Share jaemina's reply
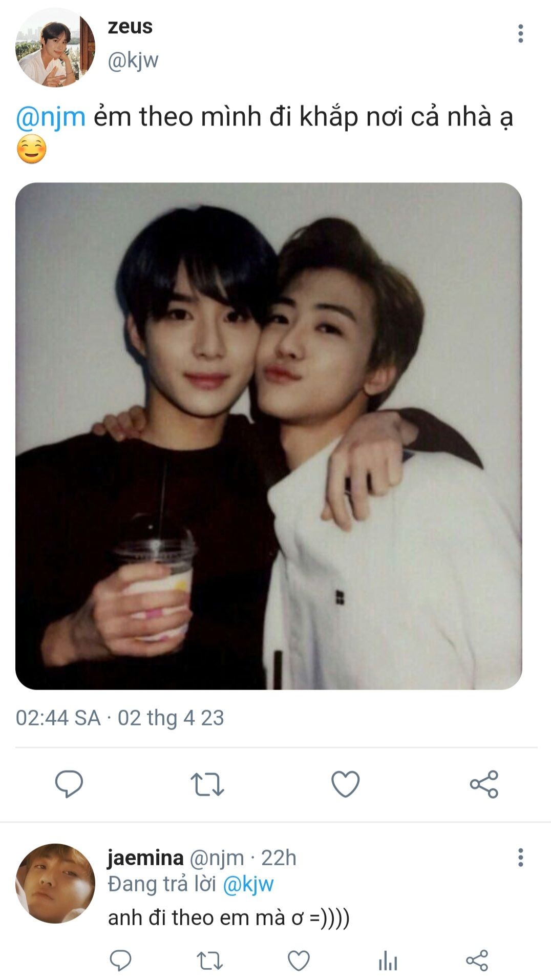Screen dimensions: 551x980 [477, 961]
